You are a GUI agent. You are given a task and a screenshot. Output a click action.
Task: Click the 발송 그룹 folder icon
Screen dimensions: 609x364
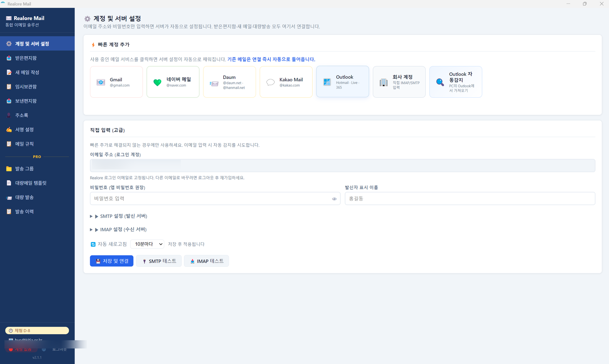point(9,169)
